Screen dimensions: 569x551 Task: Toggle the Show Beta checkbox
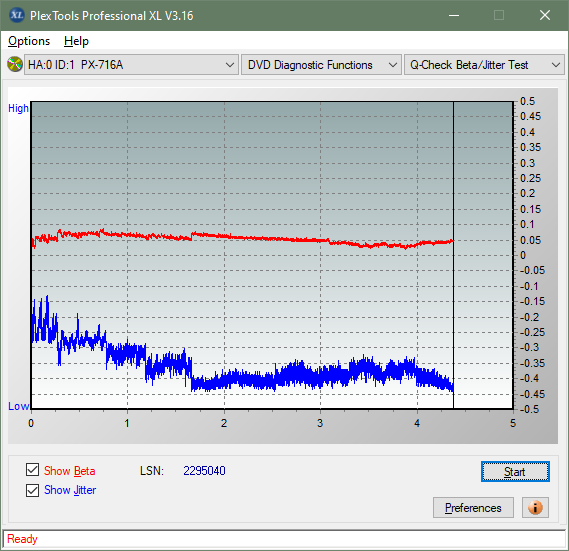32,469
